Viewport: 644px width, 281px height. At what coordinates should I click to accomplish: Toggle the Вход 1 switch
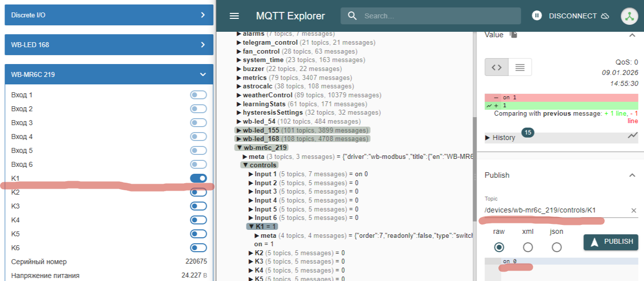tap(198, 95)
